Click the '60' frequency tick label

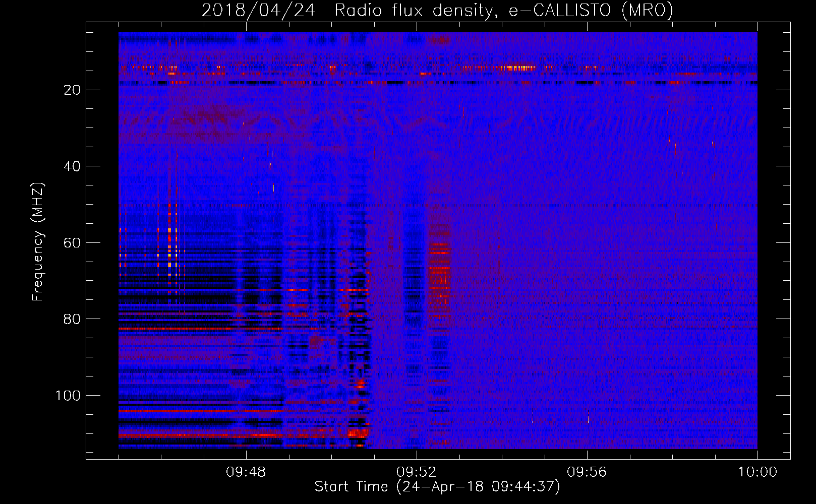click(72, 243)
